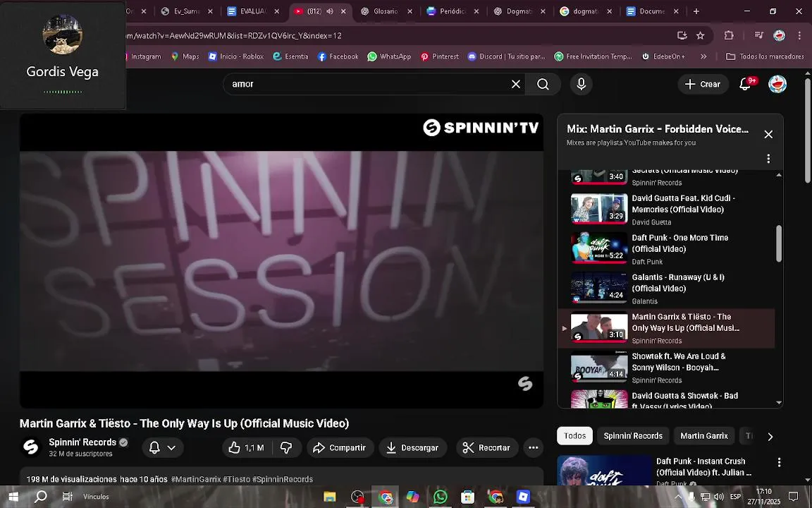The image size is (812, 508).
Task: Click the Descargar download button
Action: (412, 447)
